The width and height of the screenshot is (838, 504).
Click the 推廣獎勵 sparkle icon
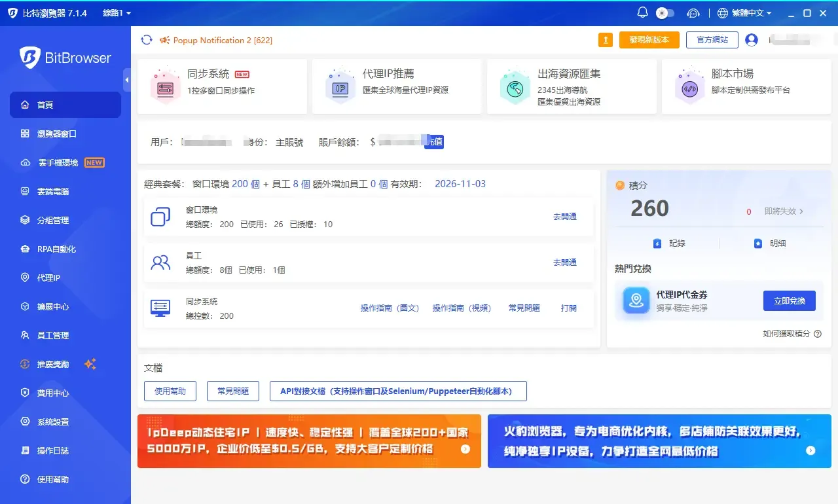90,364
